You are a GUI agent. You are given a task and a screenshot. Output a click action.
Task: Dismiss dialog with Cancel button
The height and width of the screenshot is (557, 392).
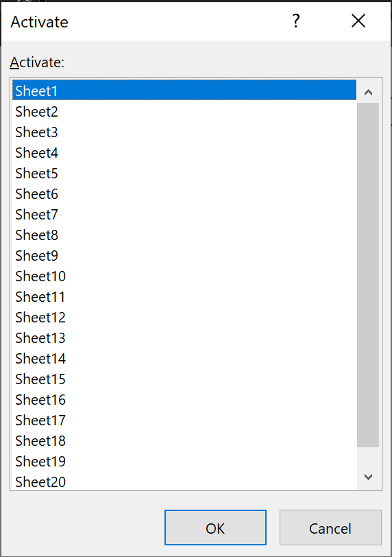[330, 528]
